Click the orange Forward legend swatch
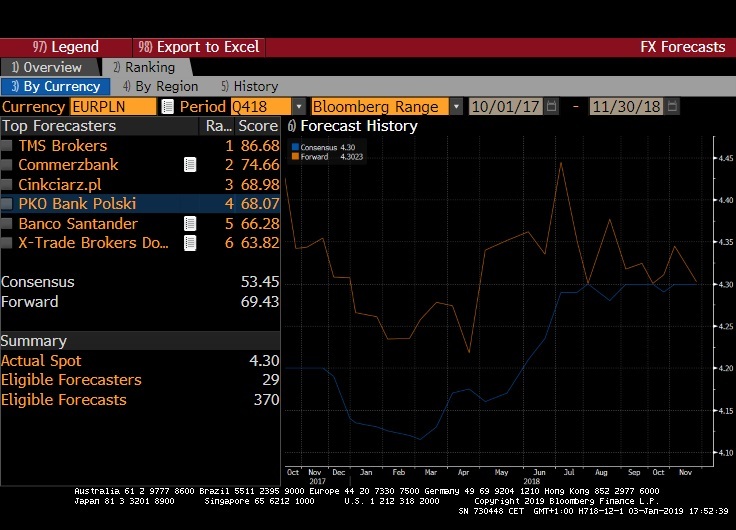Viewport: 736px width, 530px height. [295, 156]
